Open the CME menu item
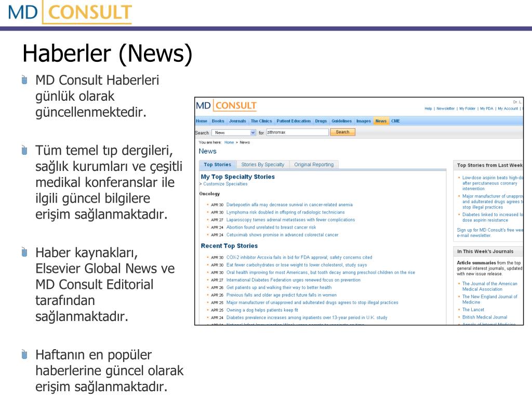 coord(395,121)
